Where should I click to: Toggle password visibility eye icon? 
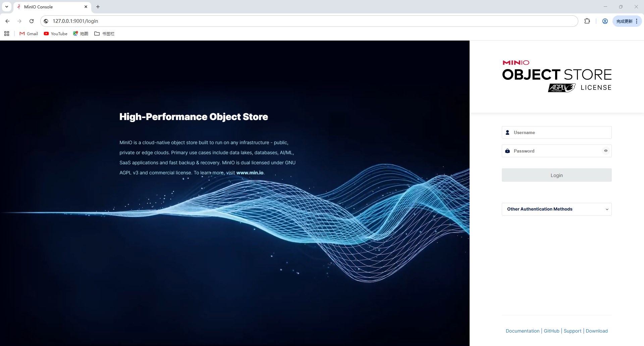606,151
